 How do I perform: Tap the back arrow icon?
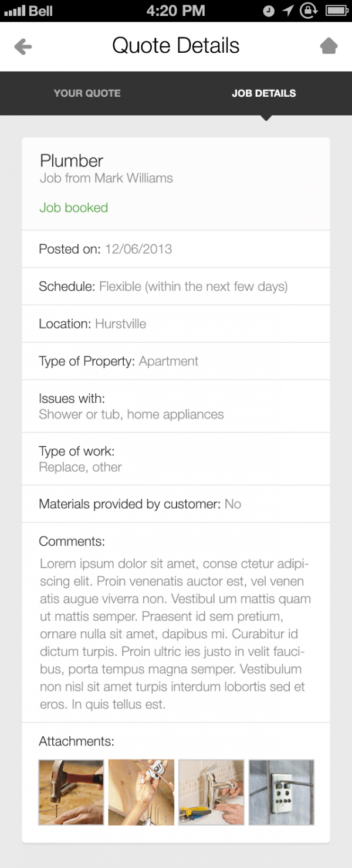pyautogui.click(x=23, y=46)
